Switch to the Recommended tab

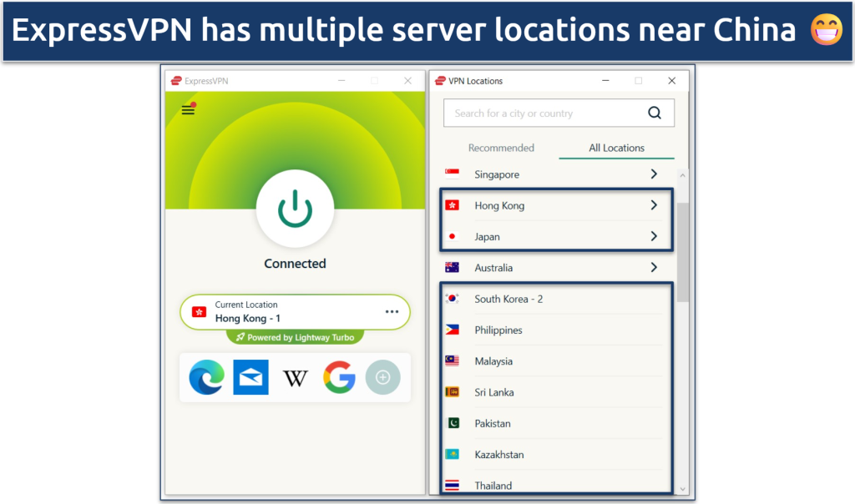tap(501, 148)
